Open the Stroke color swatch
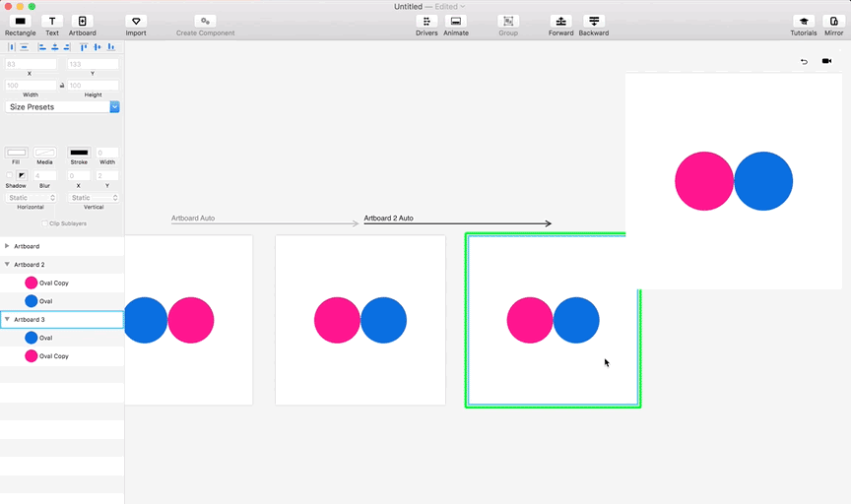This screenshot has height=504, width=851. (x=79, y=153)
